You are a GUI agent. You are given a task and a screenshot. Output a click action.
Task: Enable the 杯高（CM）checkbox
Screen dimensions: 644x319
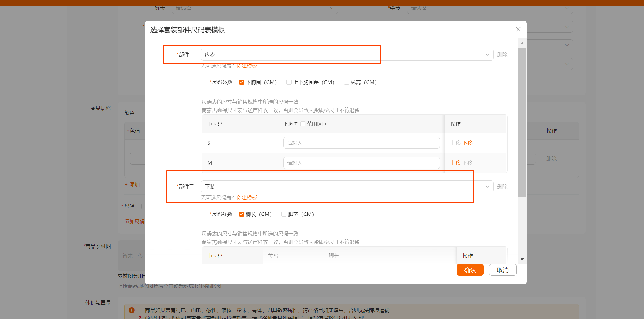click(x=346, y=82)
